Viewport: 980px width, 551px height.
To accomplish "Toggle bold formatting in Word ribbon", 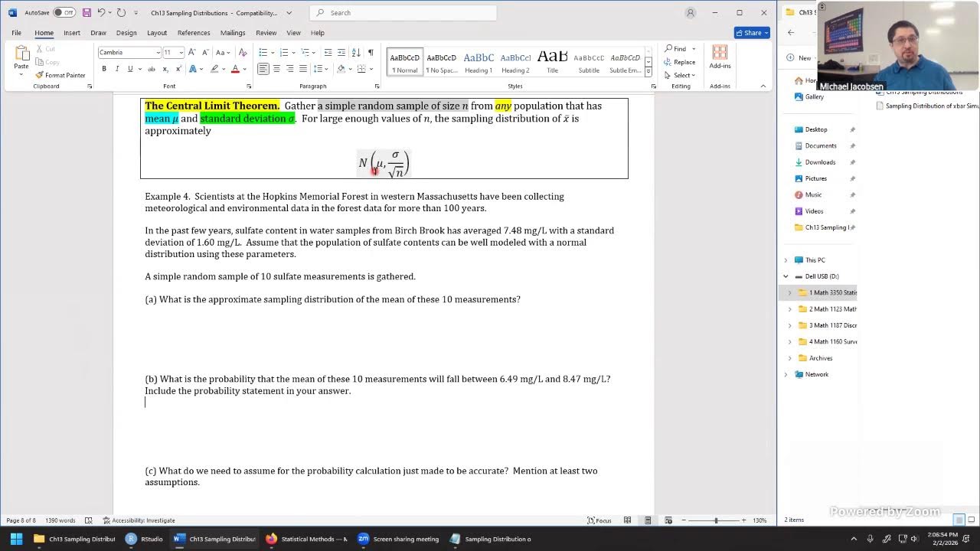I will (x=104, y=69).
